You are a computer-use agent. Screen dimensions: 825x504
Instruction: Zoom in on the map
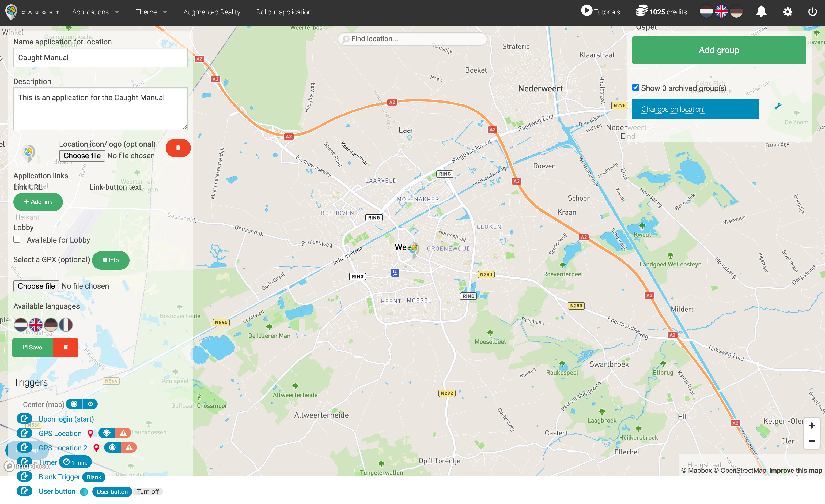812,426
